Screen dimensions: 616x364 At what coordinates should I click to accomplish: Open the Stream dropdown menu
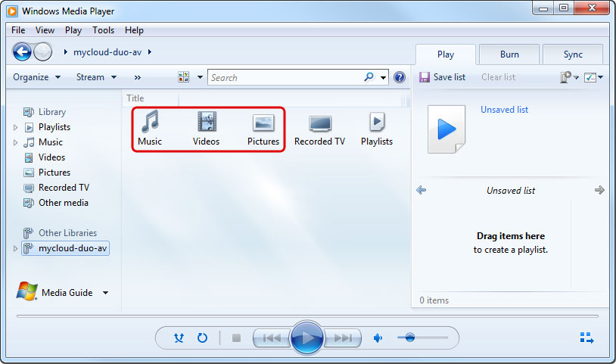pyautogui.click(x=96, y=77)
